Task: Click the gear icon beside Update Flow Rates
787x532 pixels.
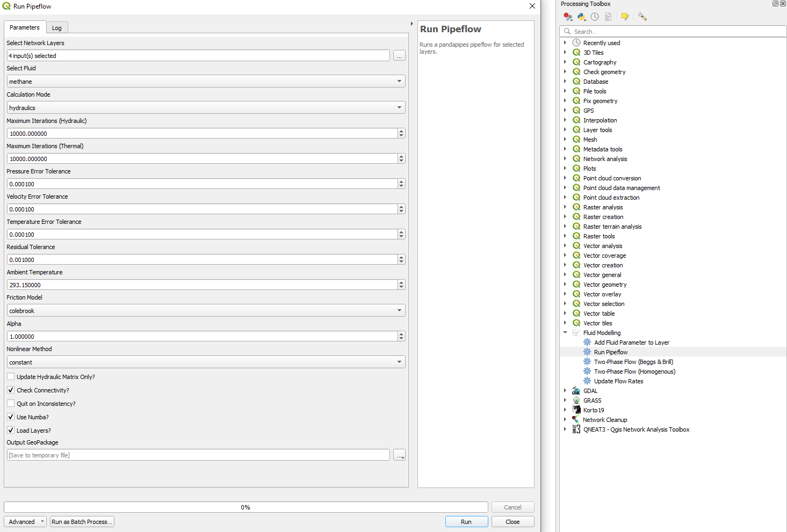Action: [x=587, y=381]
